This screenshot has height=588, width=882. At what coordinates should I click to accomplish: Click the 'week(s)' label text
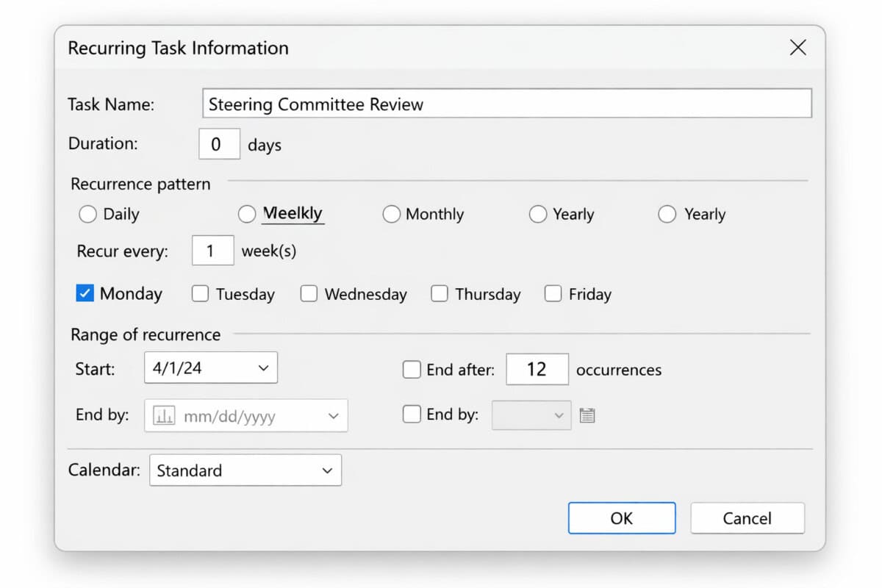click(269, 251)
